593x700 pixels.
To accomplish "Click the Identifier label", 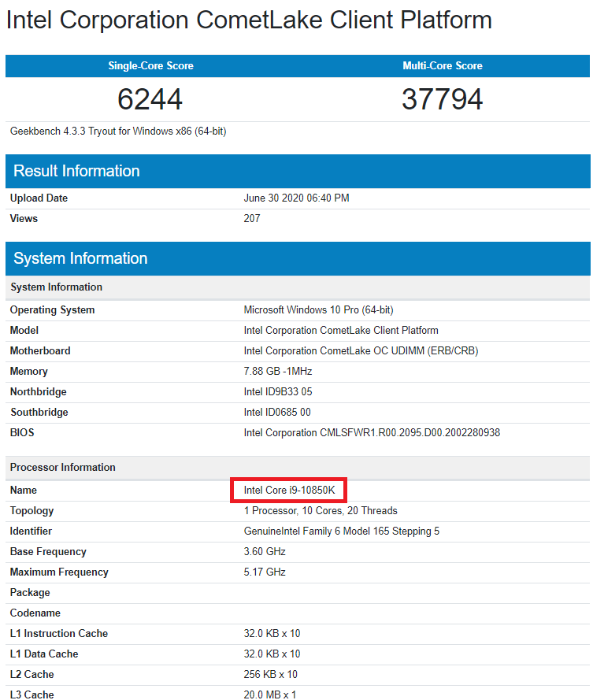I will tap(31, 531).
